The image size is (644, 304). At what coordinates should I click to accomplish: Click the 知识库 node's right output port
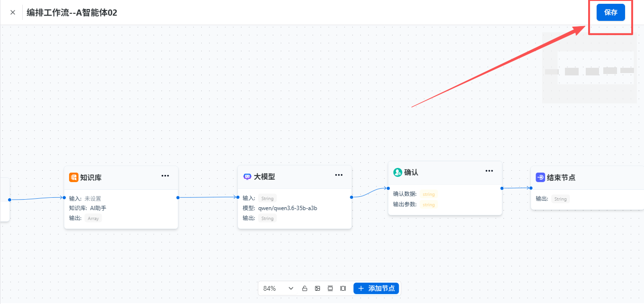point(178,197)
